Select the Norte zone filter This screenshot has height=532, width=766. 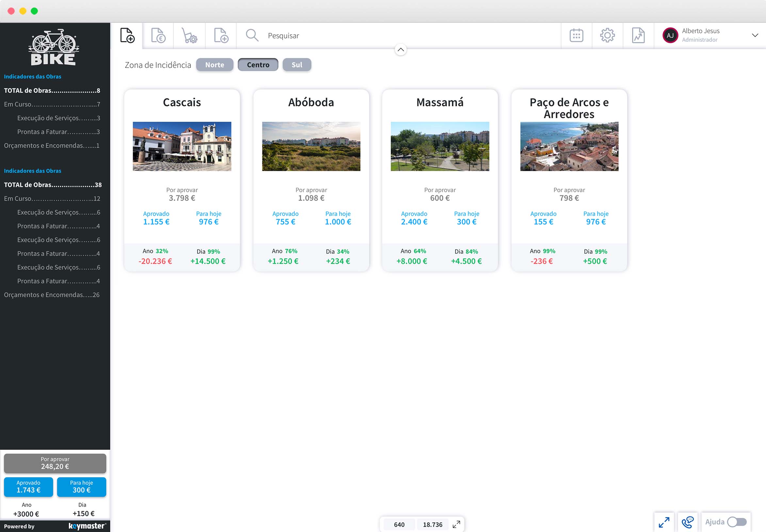215,65
